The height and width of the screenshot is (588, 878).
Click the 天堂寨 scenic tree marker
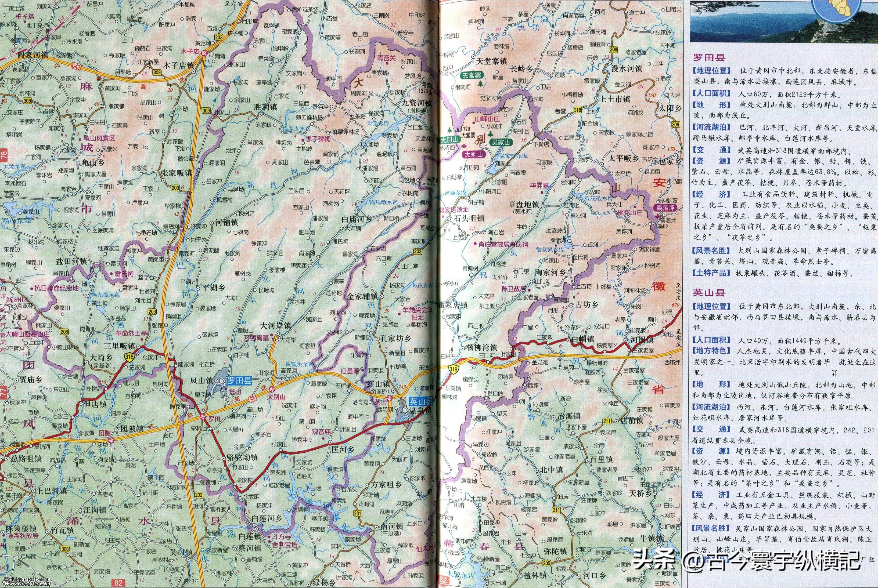[480, 84]
